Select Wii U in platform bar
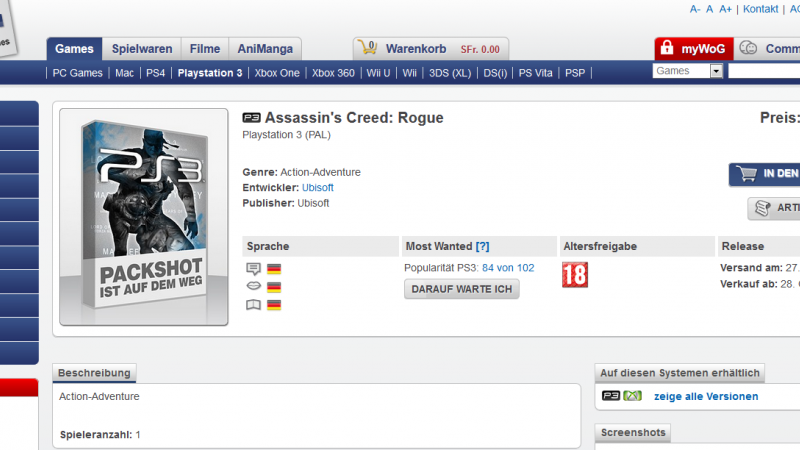 tap(378, 73)
